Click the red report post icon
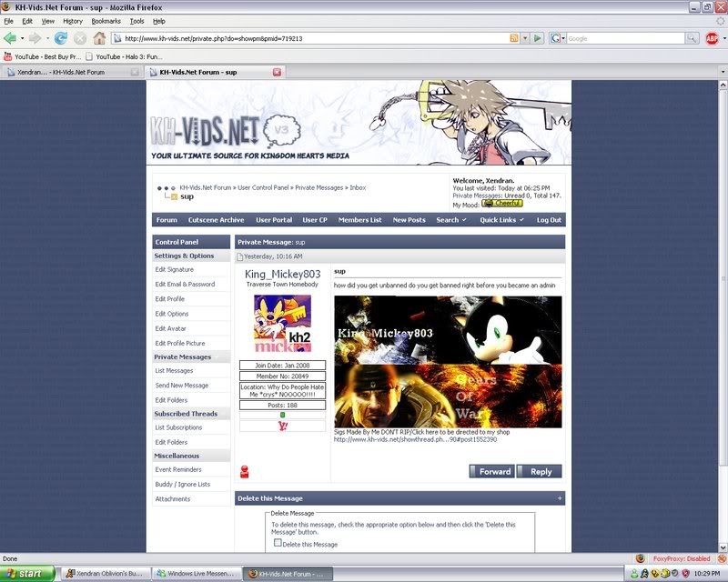Viewport: 728px width, 582px height. (x=245, y=472)
